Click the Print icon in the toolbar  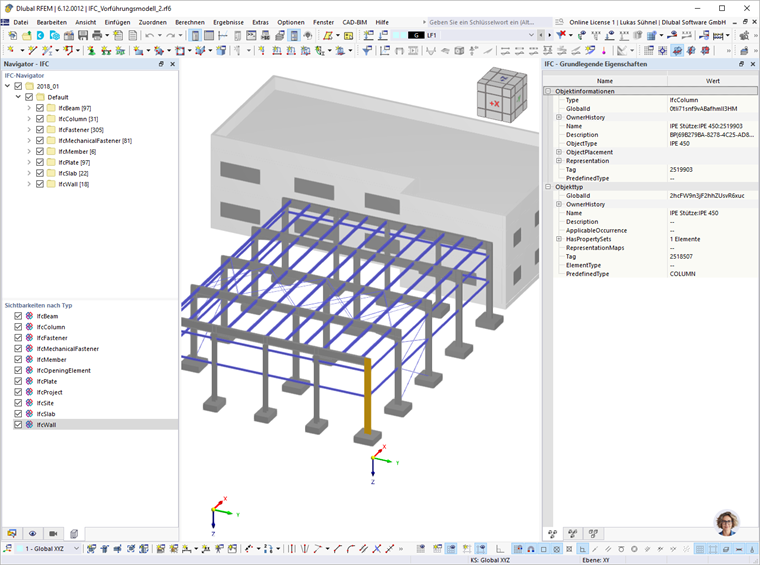pos(97,35)
